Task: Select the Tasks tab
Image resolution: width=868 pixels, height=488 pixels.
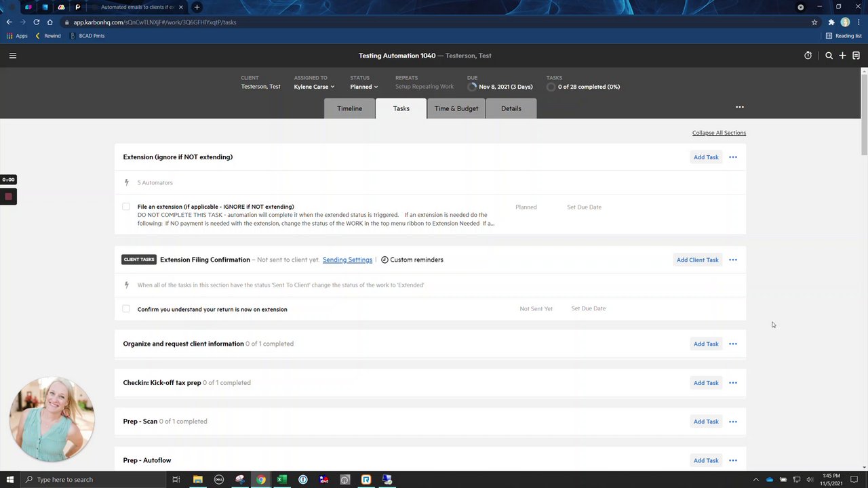Action: click(x=401, y=108)
